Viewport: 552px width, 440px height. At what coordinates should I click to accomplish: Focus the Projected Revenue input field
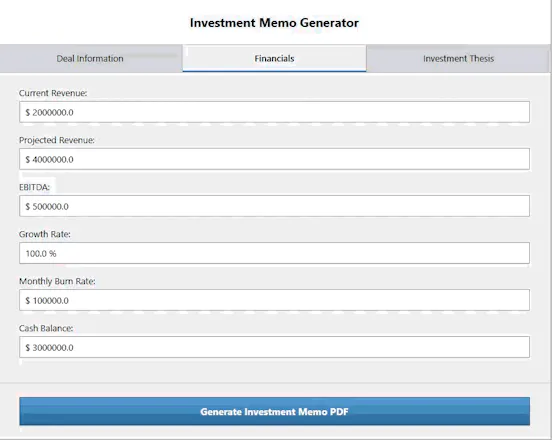274,159
